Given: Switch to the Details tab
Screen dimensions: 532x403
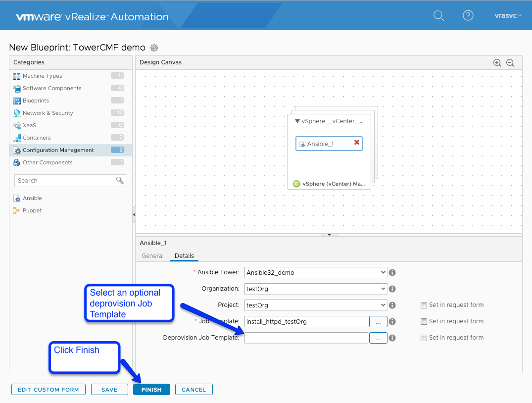Looking at the screenshot, I should [x=184, y=256].
